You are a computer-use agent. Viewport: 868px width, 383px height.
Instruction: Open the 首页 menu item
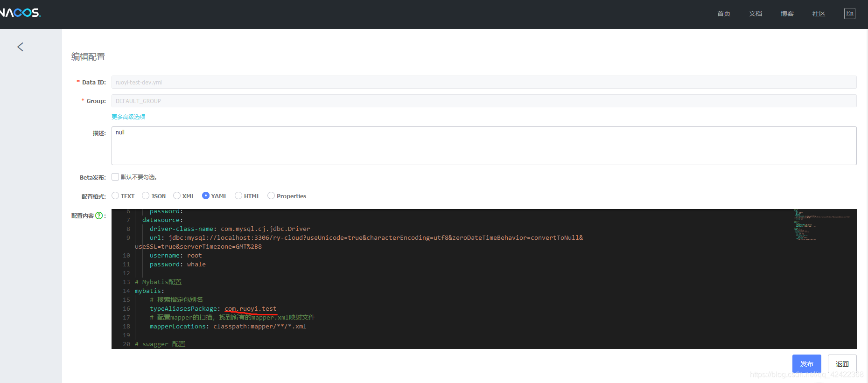pyautogui.click(x=724, y=14)
